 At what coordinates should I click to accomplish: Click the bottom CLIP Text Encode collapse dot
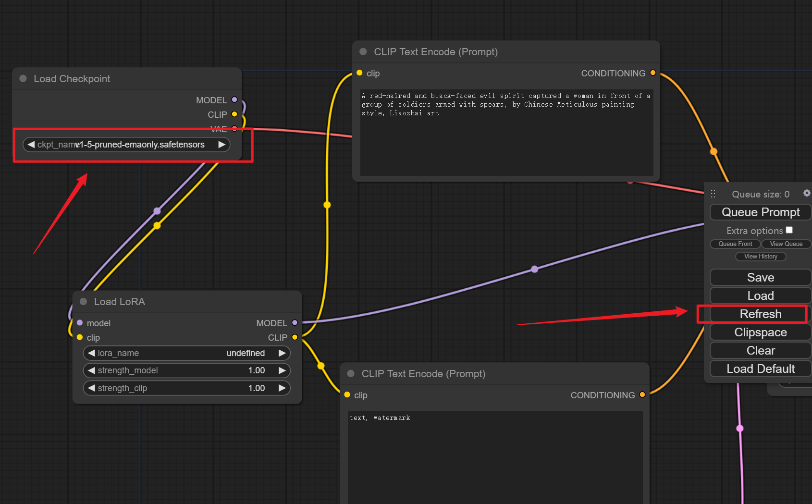click(351, 374)
